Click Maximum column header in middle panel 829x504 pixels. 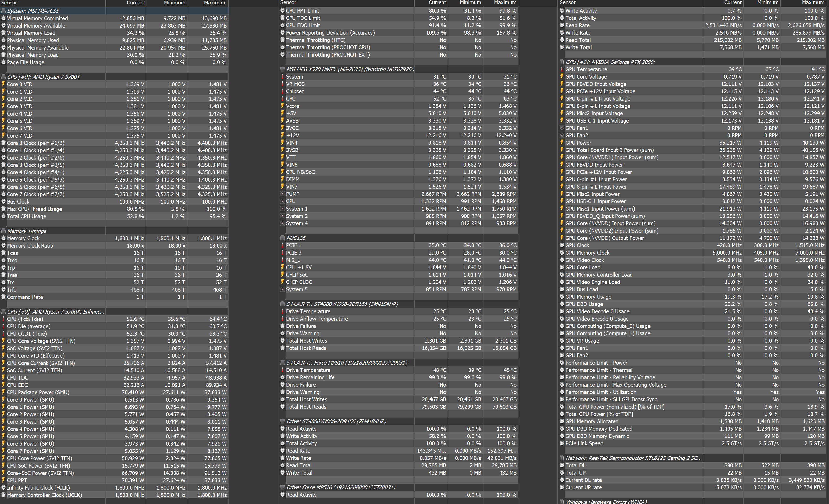(505, 3)
